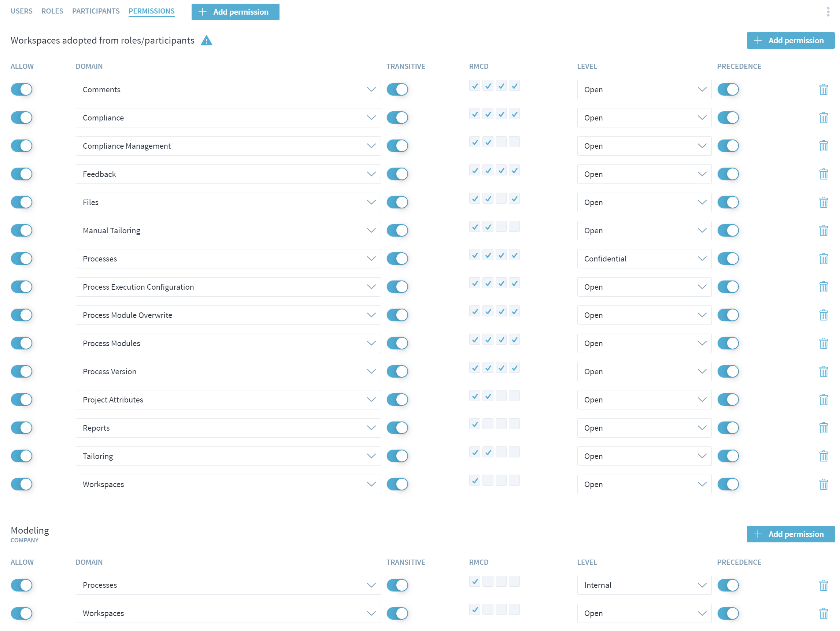Turn off Transitive toggle for Feedback

click(397, 174)
